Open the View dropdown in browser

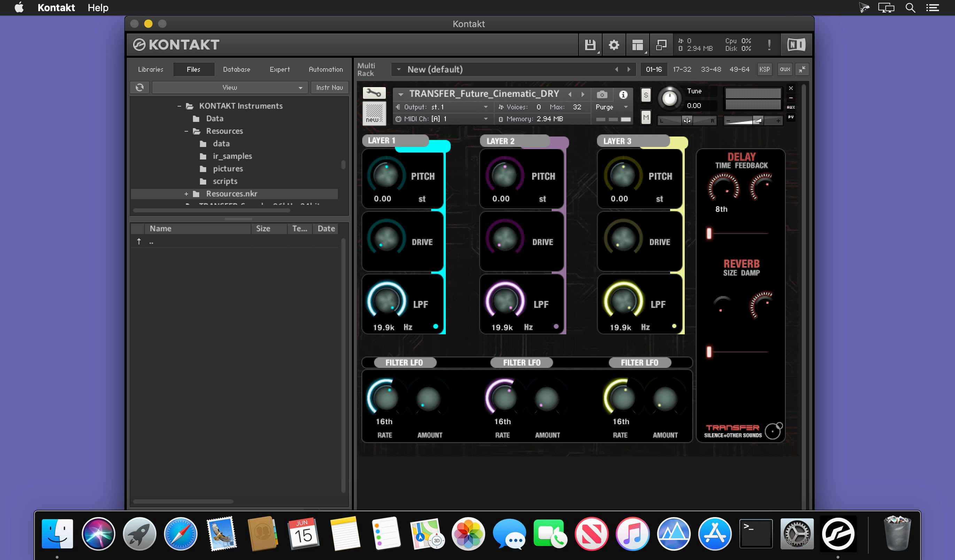pyautogui.click(x=231, y=87)
